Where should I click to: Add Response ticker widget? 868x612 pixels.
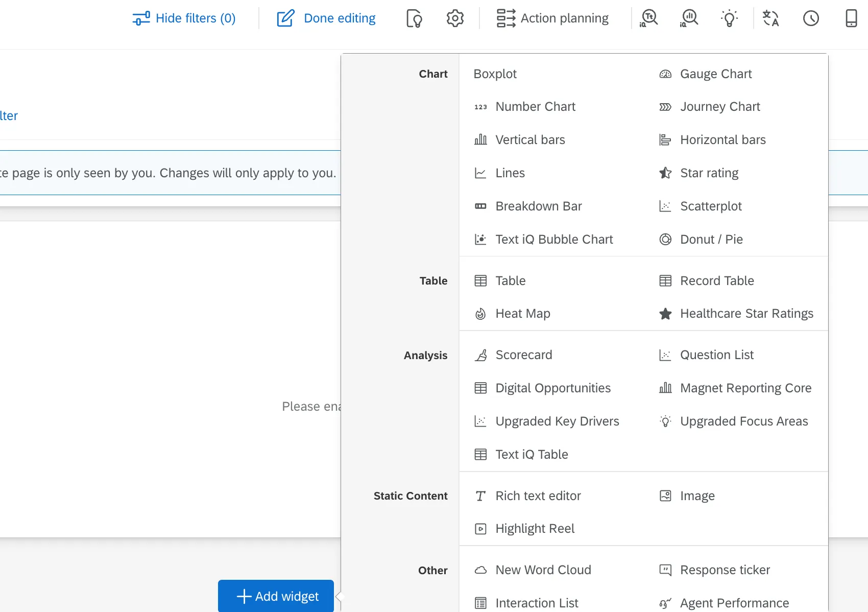click(714, 570)
